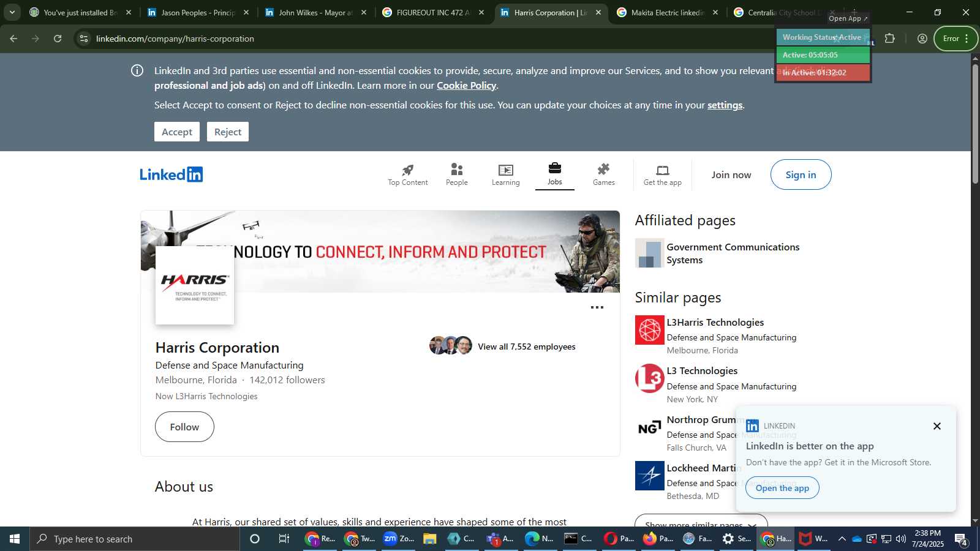980x551 pixels.
Task: Reject non-essential cookies
Action: (x=228, y=132)
